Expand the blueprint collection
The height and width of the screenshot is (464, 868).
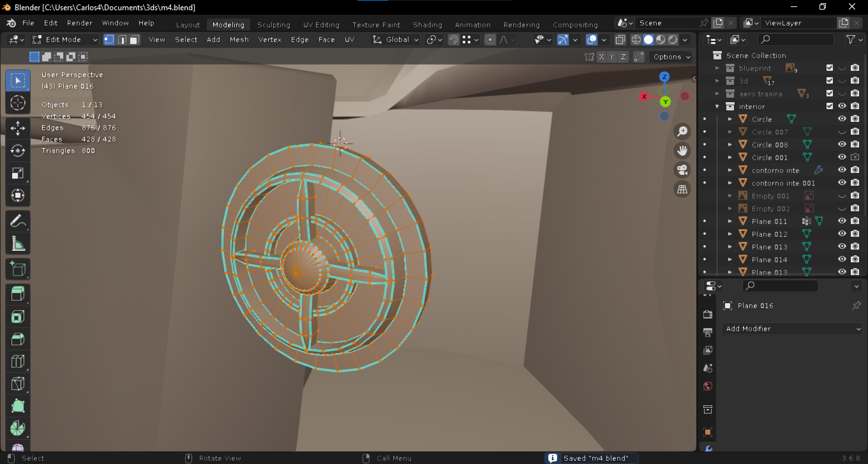(x=717, y=68)
